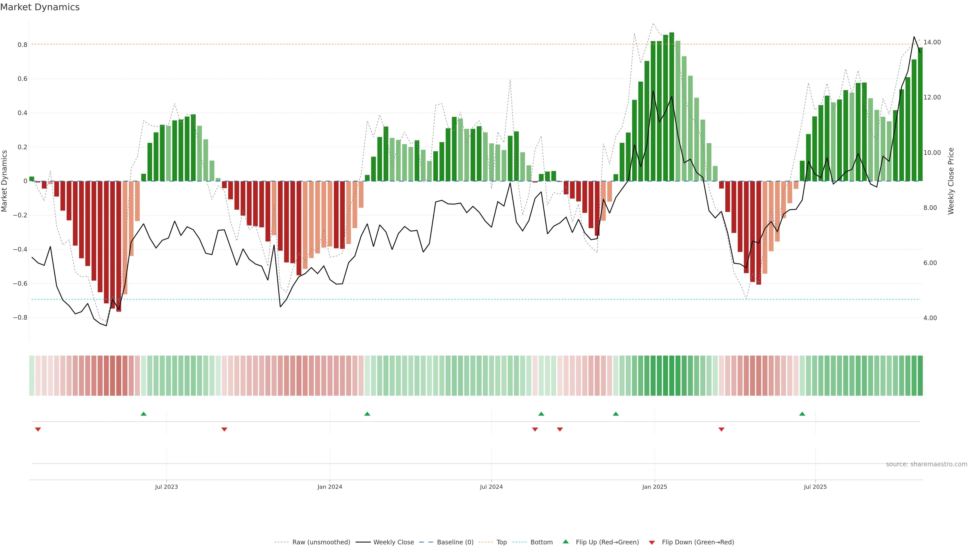This screenshot has width=980, height=551.
Task: Click the red flip-down marker after Jan 2025
Action: point(721,429)
